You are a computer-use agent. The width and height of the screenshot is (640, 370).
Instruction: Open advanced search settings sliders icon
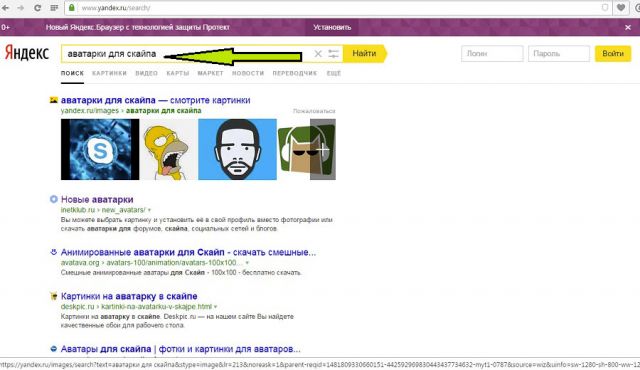(x=333, y=53)
